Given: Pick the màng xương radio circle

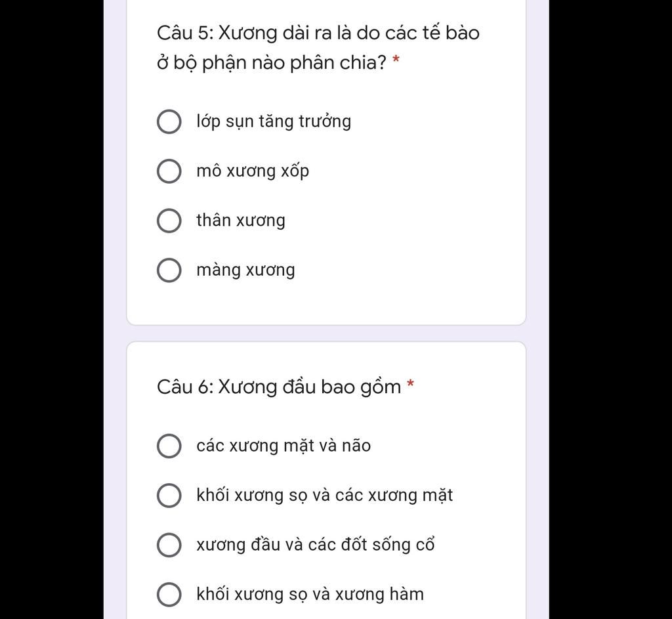Looking at the screenshot, I should [x=169, y=270].
